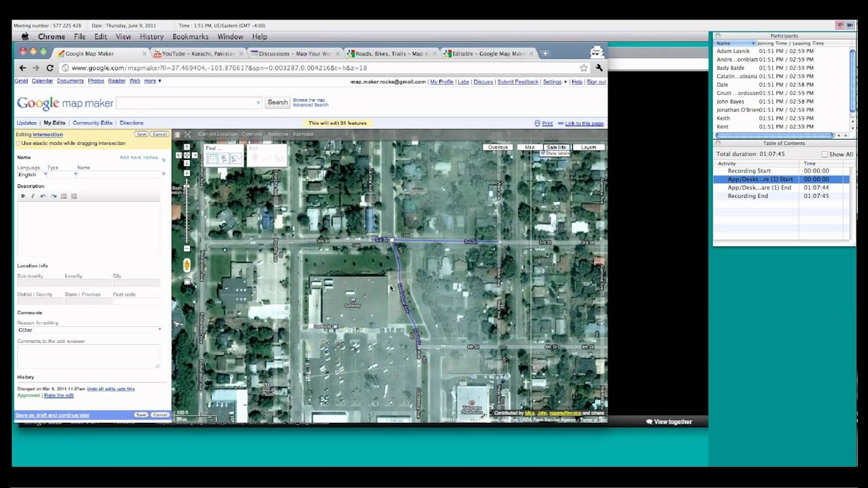The image size is (868, 488).
Task: Click the Comments to the edit reviewer box
Action: click(x=88, y=357)
